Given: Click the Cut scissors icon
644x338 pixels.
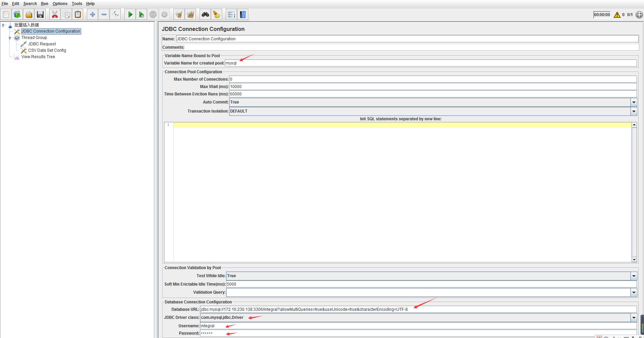Looking at the screenshot, I should [55, 14].
